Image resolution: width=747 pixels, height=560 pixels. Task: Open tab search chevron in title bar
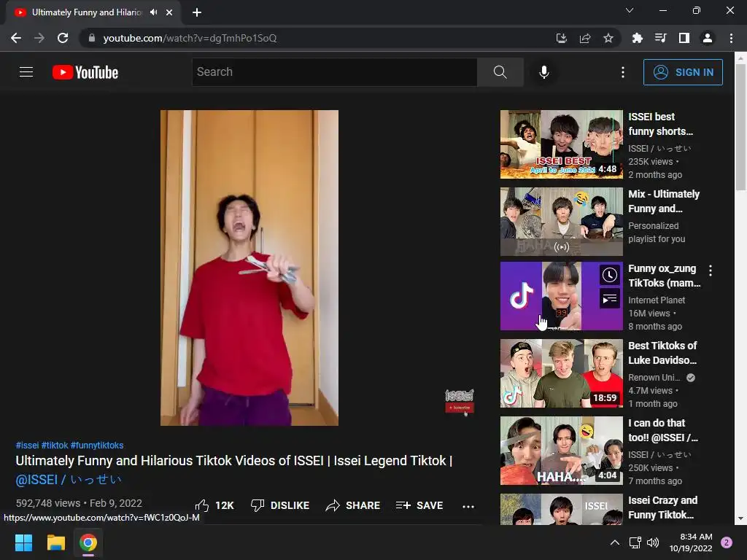[630, 10]
